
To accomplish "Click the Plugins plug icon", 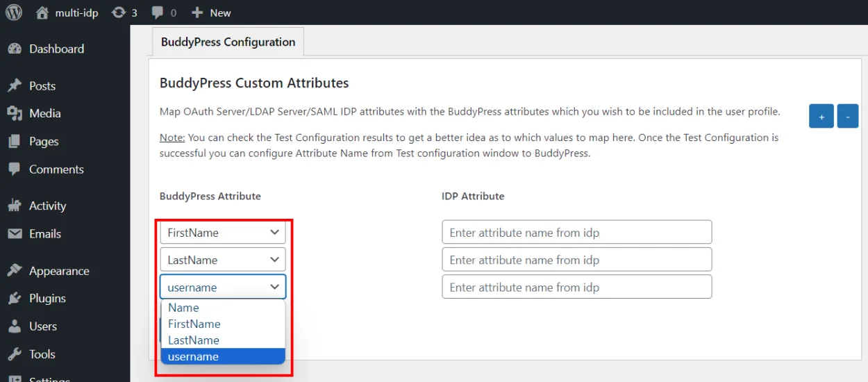I will point(15,299).
